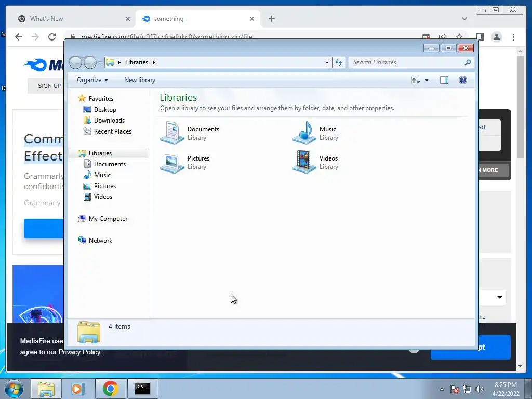Image resolution: width=532 pixels, height=399 pixels.
Task: Open the Videos library icon
Action: click(304, 162)
